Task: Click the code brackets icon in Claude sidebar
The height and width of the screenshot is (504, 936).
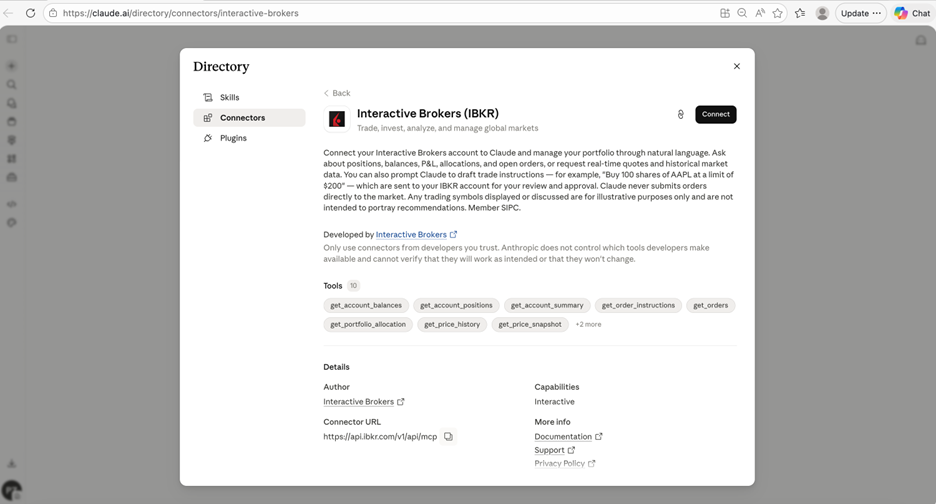Action: tap(11, 204)
